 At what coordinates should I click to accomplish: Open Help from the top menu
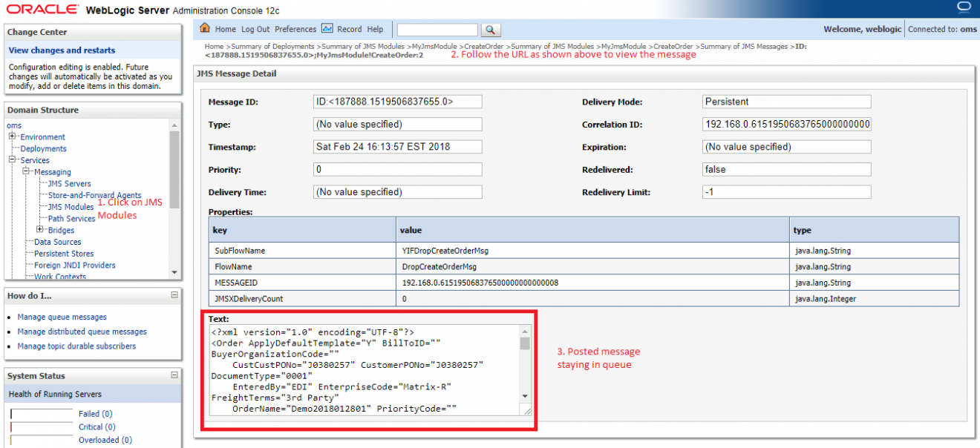click(x=375, y=29)
